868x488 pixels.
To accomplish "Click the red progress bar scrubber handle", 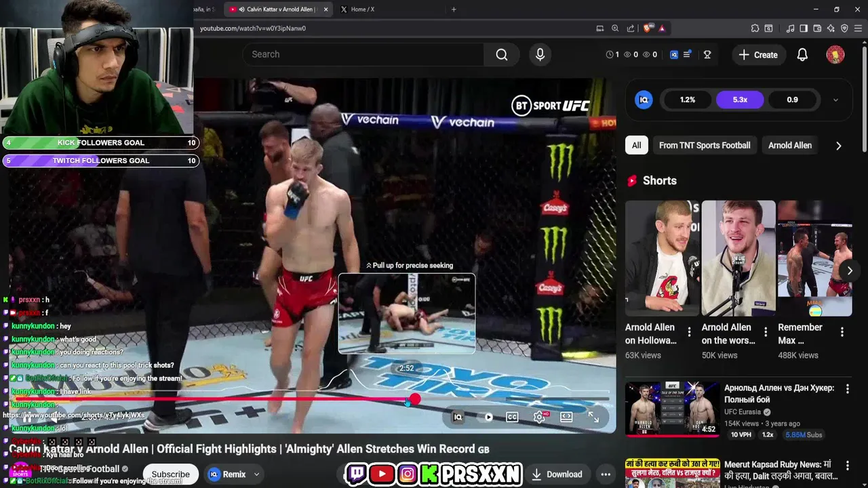I will pyautogui.click(x=415, y=399).
